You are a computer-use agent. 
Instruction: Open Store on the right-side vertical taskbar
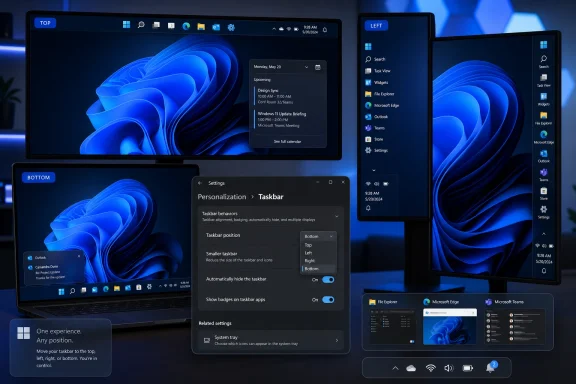[544, 193]
